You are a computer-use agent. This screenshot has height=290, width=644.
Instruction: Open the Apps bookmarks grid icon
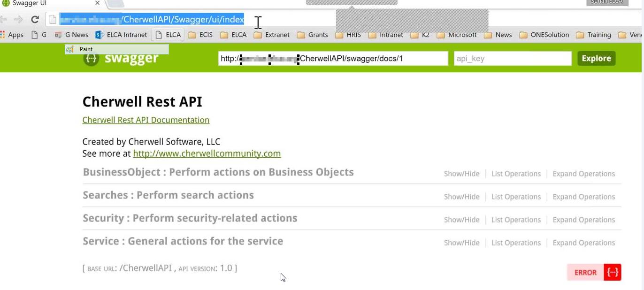pos(4,35)
